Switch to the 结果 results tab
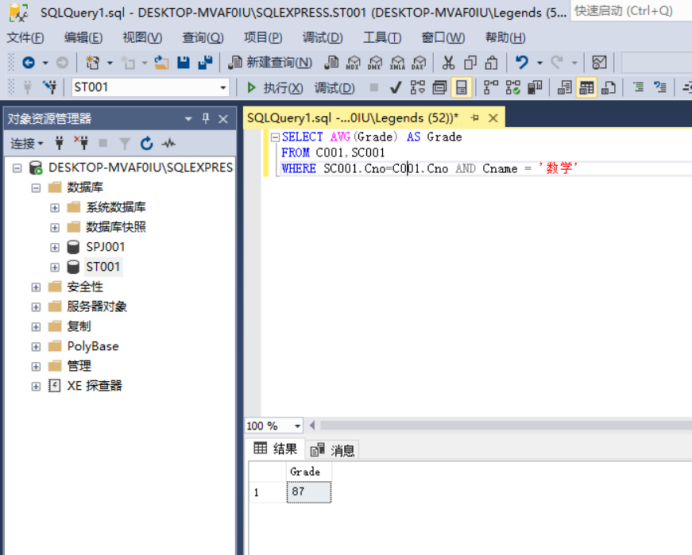This screenshot has height=555, width=692. [275, 449]
